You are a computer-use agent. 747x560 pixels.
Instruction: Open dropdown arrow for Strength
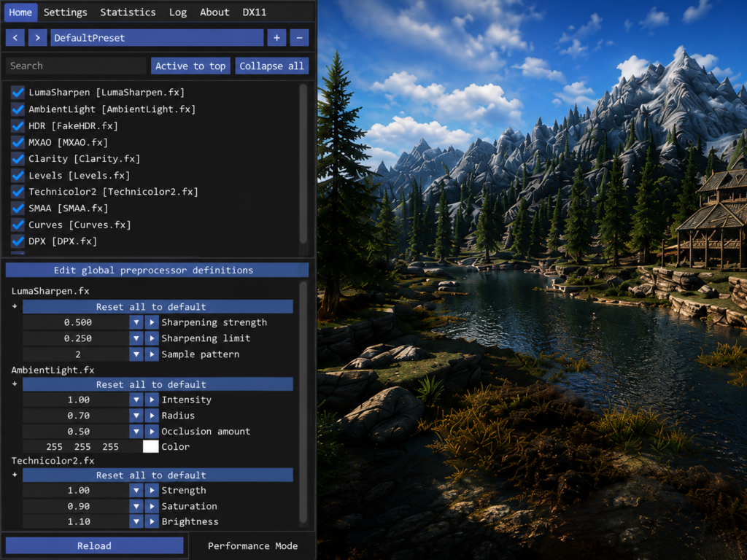click(x=136, y=490)
